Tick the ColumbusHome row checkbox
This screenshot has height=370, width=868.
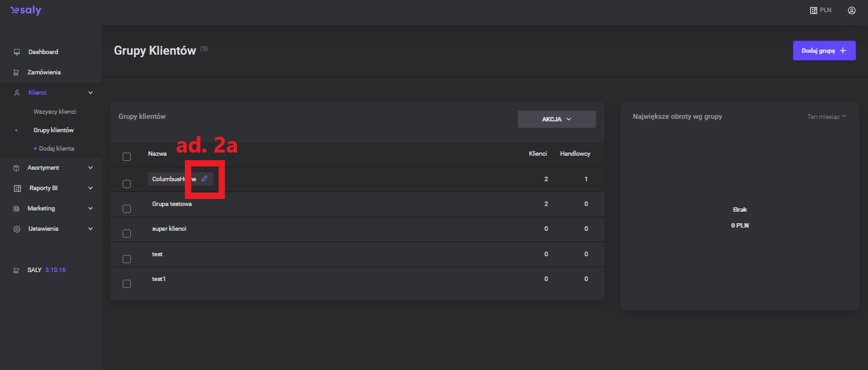click(126, 184)
